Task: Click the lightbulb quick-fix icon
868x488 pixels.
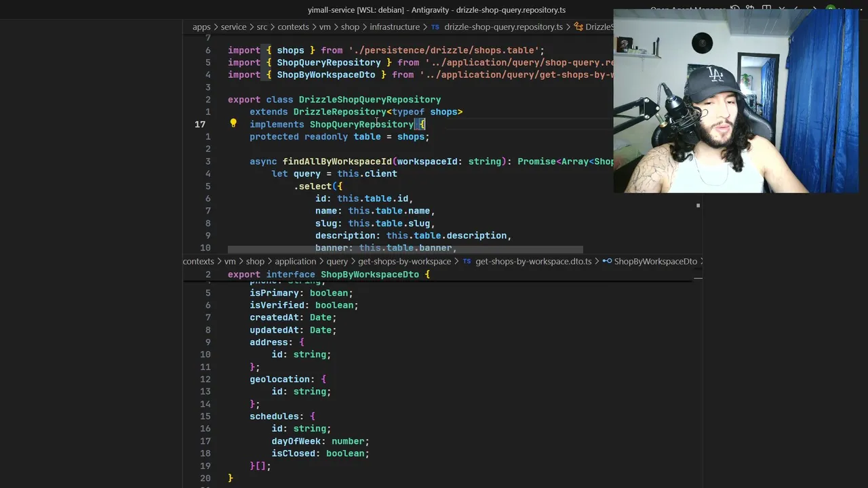Action: coord(233,123)
